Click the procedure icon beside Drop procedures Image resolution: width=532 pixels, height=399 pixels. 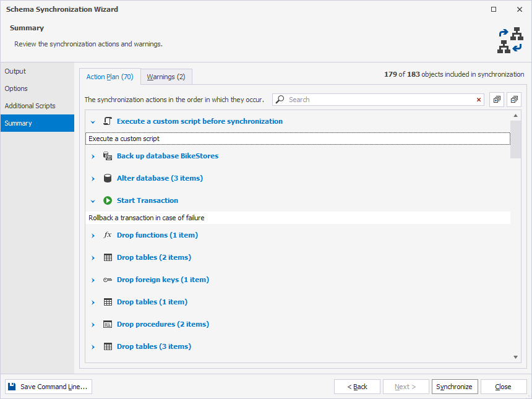pos(108,324)
